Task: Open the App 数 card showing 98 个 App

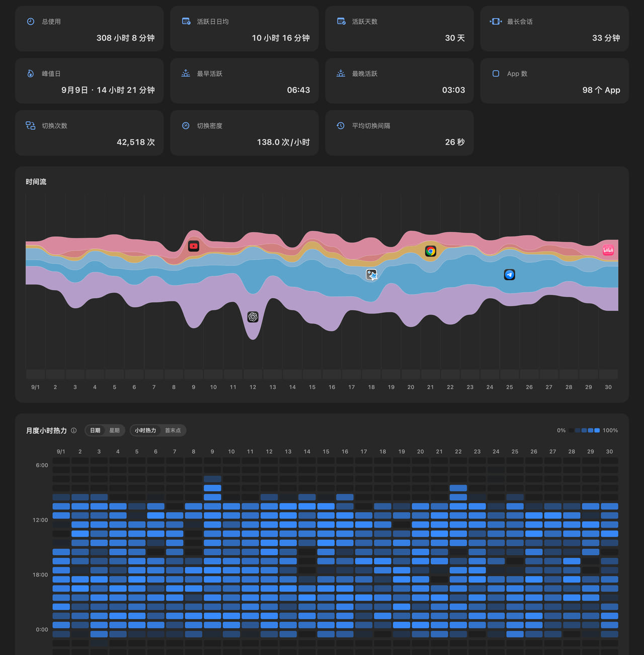Action: [554, 81]
